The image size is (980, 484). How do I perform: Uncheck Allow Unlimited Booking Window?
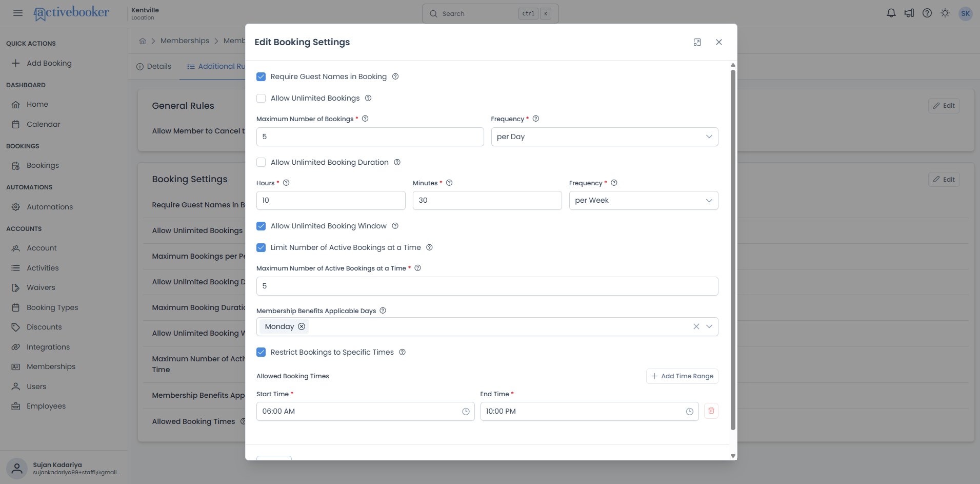tap(261, 226)
